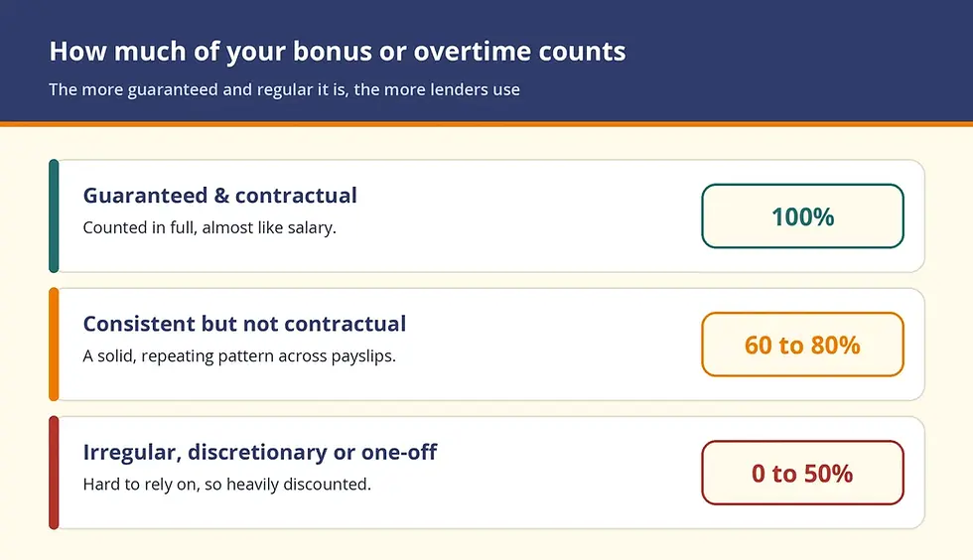Viewport: 973px width, 560px height.
Task: Click the subtitle about lenders use
Action: click(284, 90)
